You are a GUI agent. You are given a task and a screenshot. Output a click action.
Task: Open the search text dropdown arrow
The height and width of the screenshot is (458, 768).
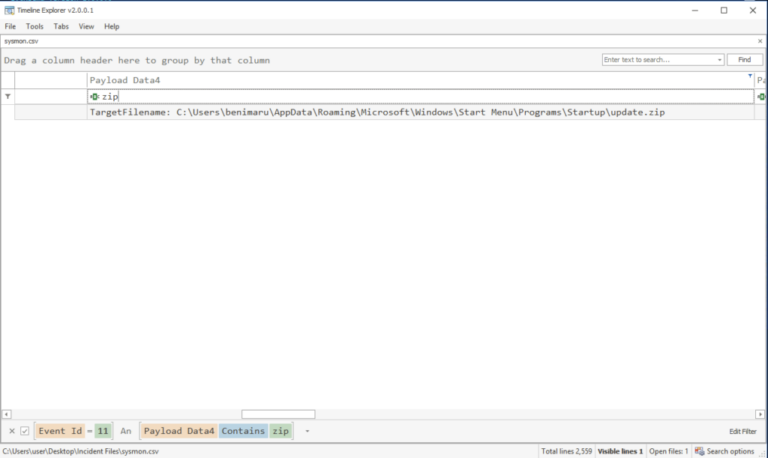(x=719, y=60)
